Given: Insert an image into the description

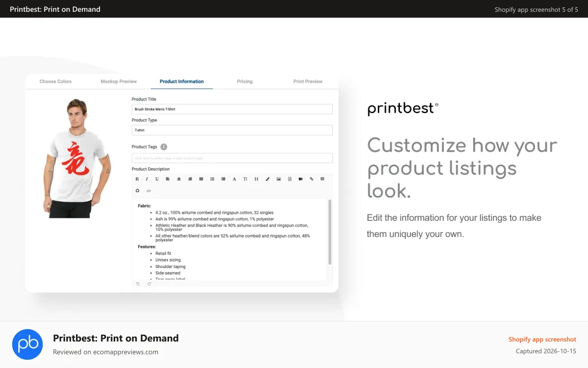Looking at the screenshot, I should click(x=278, y=179).
